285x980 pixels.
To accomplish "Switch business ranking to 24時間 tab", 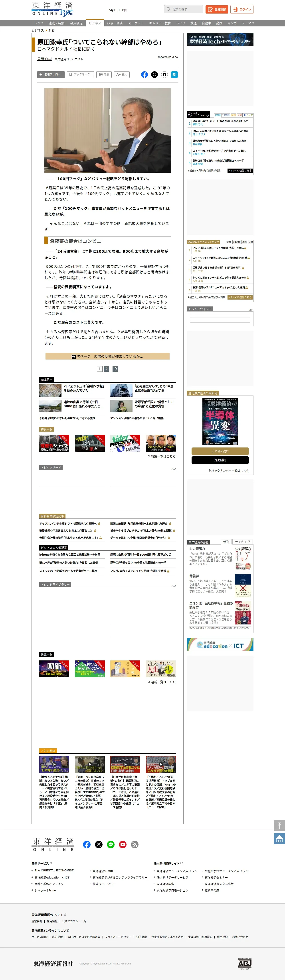I will (226, 115).
